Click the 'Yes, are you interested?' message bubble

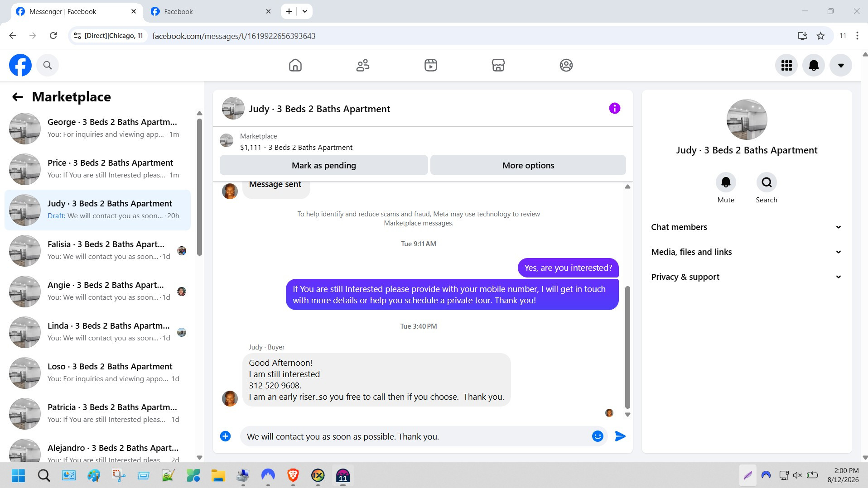point(568,268)
